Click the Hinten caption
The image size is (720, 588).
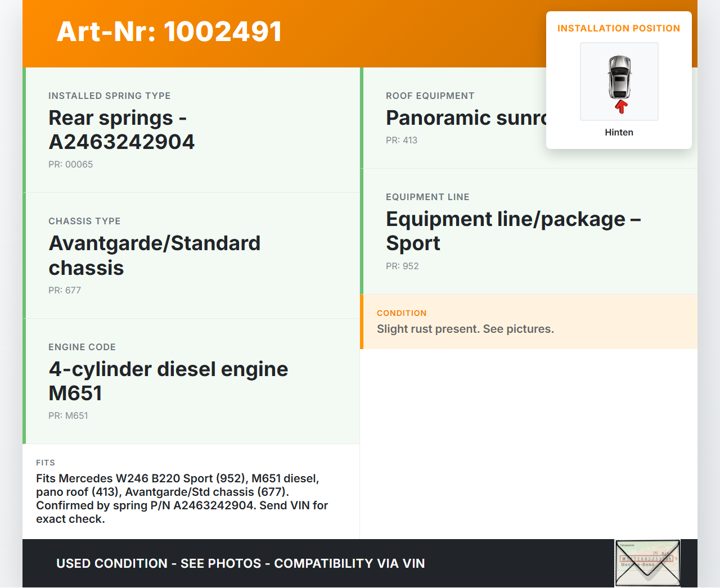click(619, 132)
